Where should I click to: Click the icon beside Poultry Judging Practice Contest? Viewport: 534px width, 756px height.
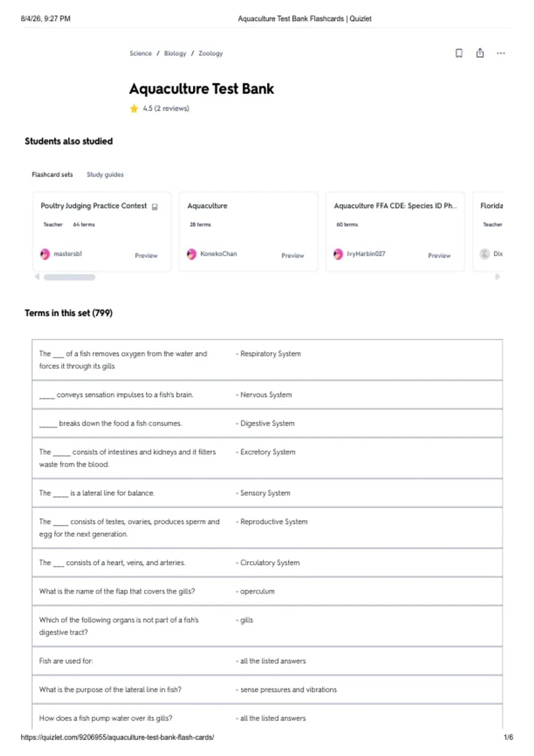pos(154,207)
